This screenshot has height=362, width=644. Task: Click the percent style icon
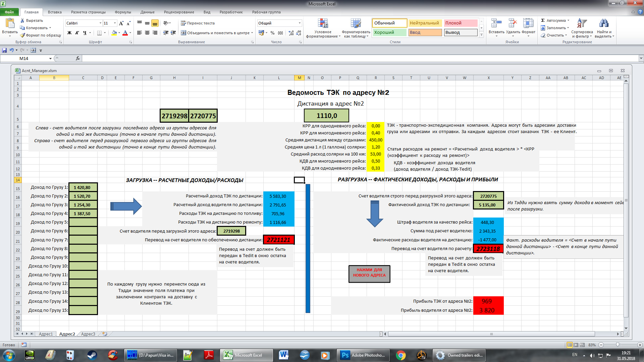pos(272,33)
